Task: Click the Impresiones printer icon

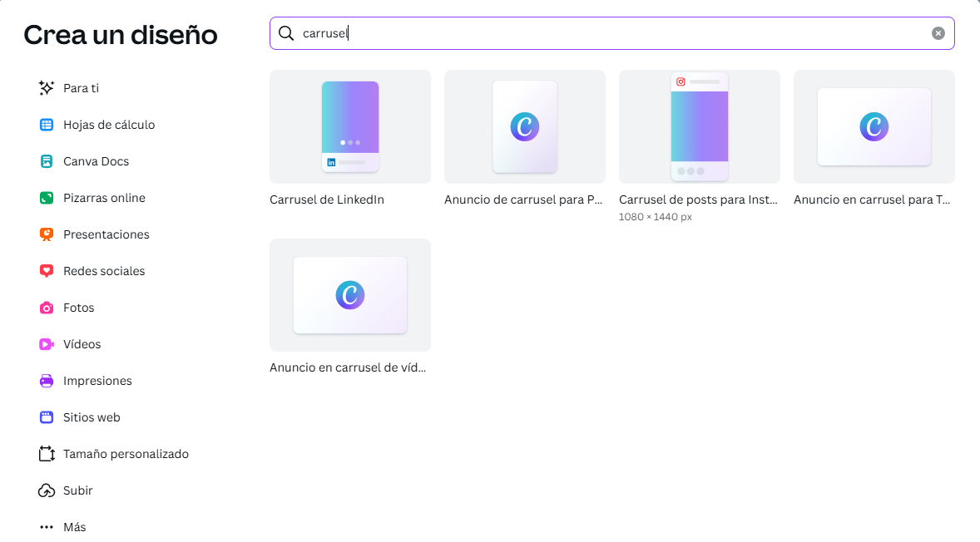Action: tap(47, 380)
